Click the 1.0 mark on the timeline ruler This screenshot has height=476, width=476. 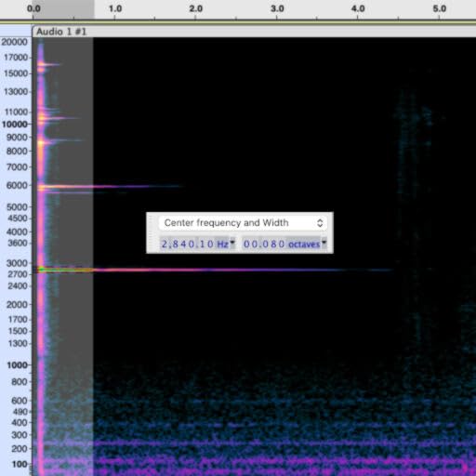[115, 8]
